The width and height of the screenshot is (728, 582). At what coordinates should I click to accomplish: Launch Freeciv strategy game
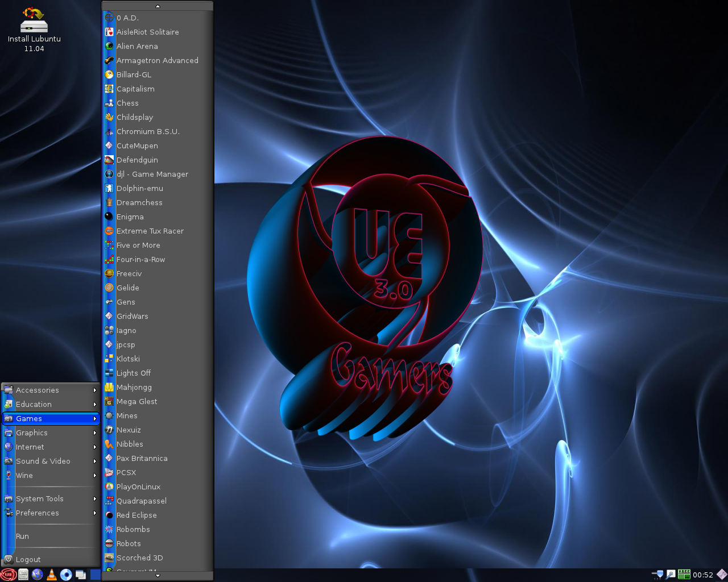pyautogui.click(x=158, y=273)
